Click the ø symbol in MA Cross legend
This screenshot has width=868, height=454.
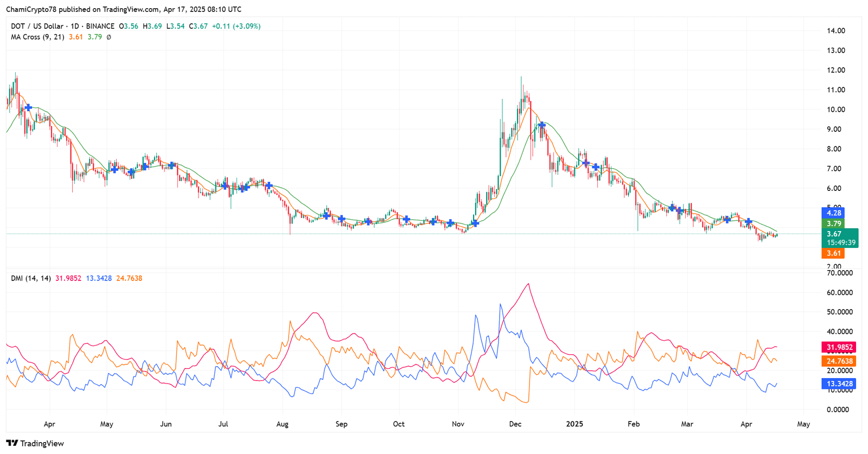(108, 37)
